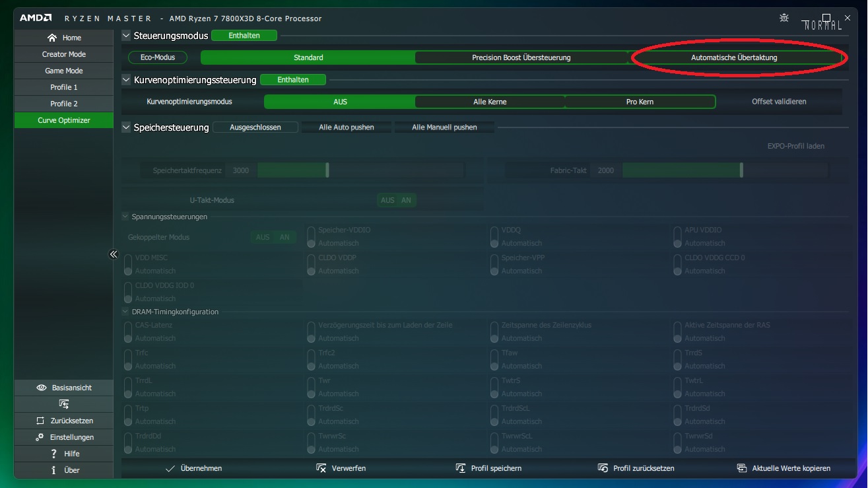Open Einstellungen via the gear icon

click(x=40, y=437)
